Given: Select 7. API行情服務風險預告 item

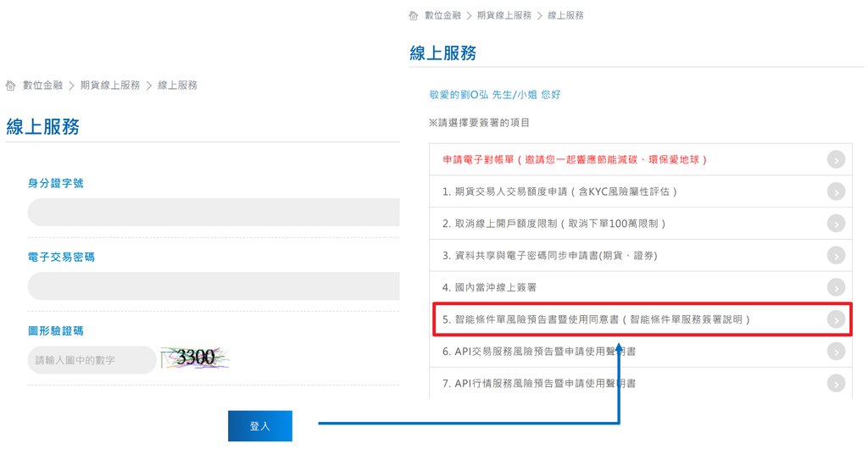Looking at the screenshot, I should 641,383.
